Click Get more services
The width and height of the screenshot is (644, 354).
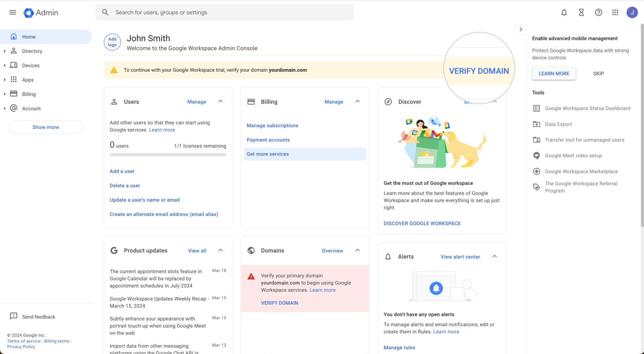pyautogui.click(x=305, y=154)
